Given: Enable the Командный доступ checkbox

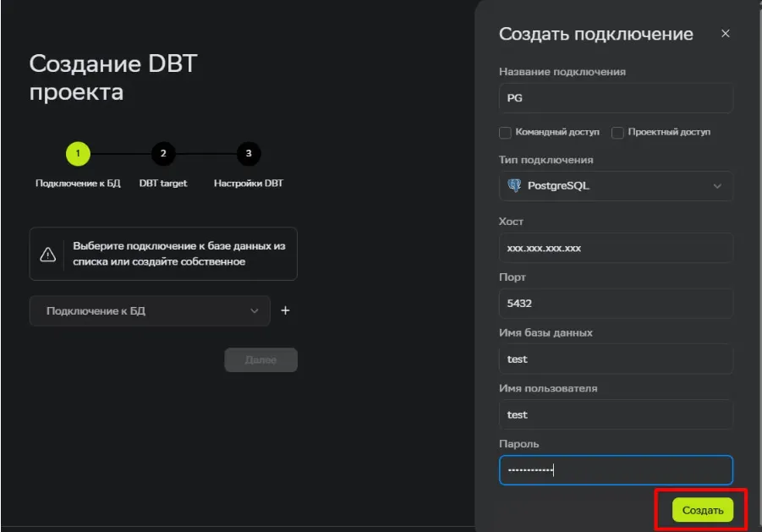Looking at the screenshot, I should pyautogui.click(x=505, y=132).
